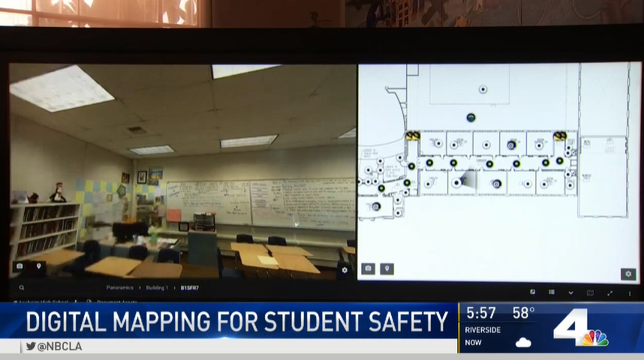Open the vertical dots more menu
This screenshot has width=644, height=360.
pos(628,292)
